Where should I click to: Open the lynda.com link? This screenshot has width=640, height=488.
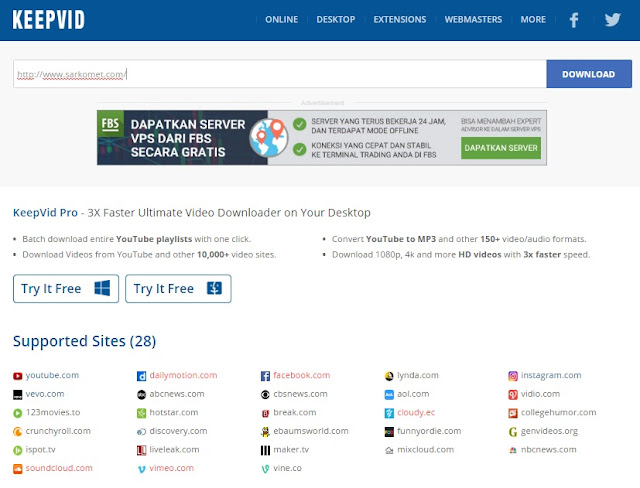click(418, 375)
